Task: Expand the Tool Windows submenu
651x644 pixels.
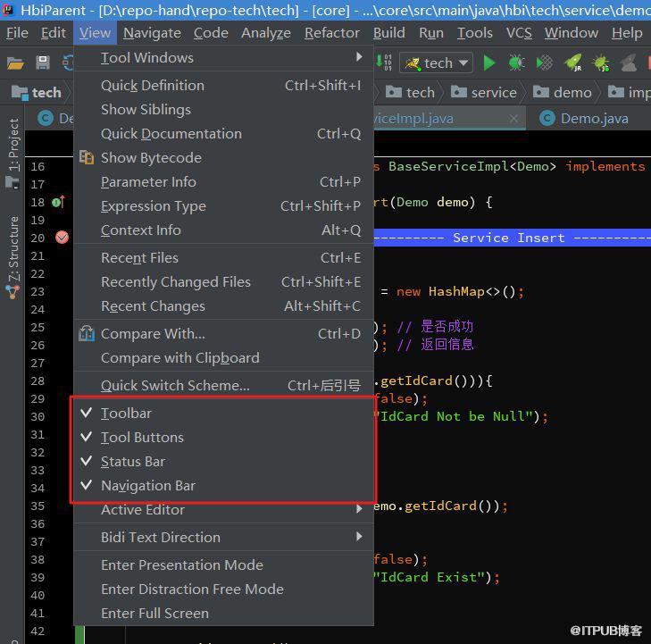Action: coord(224,58)
